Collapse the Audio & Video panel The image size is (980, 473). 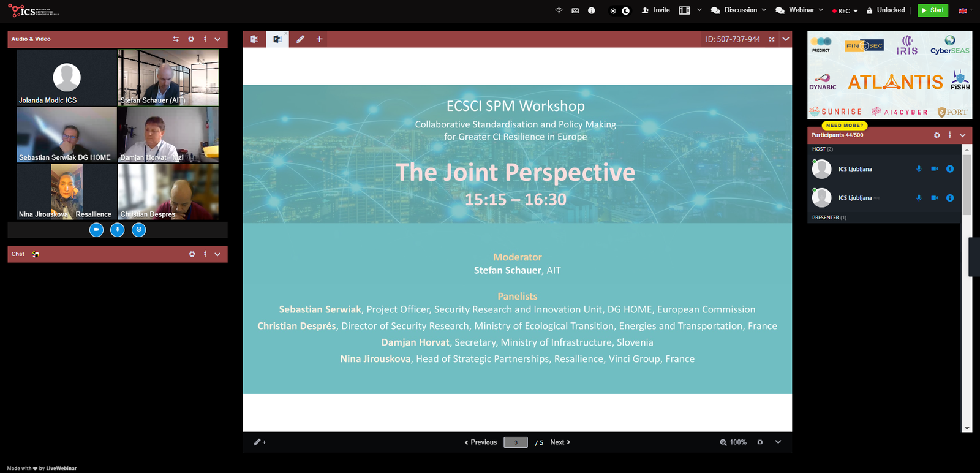(217, 39)
